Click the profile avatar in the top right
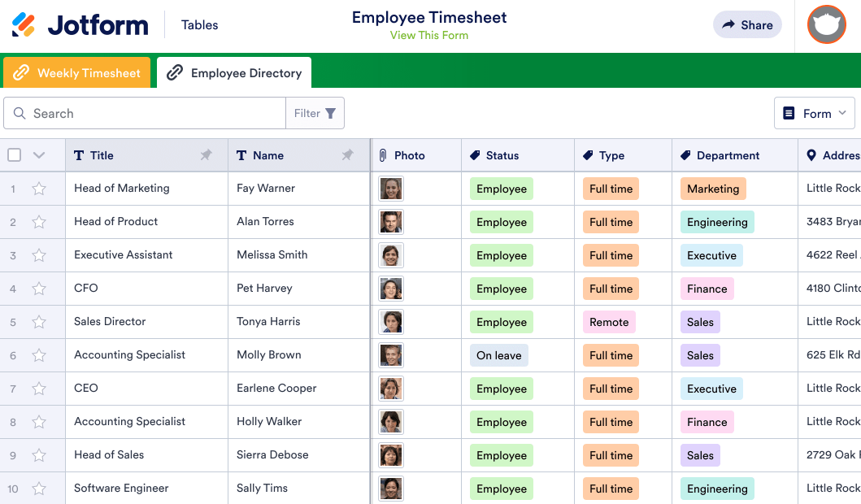The image size is (861, 504). 826,24
